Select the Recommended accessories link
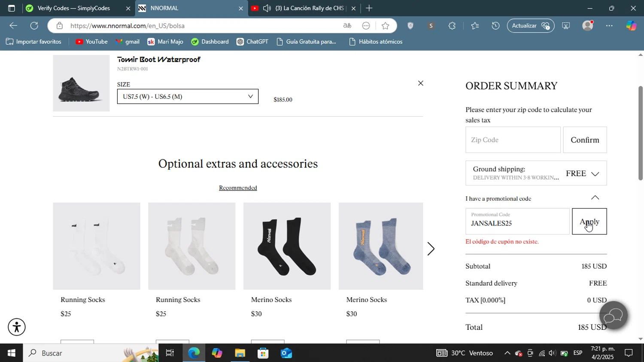This screenshot has height=362, width=644. point(238,188)
